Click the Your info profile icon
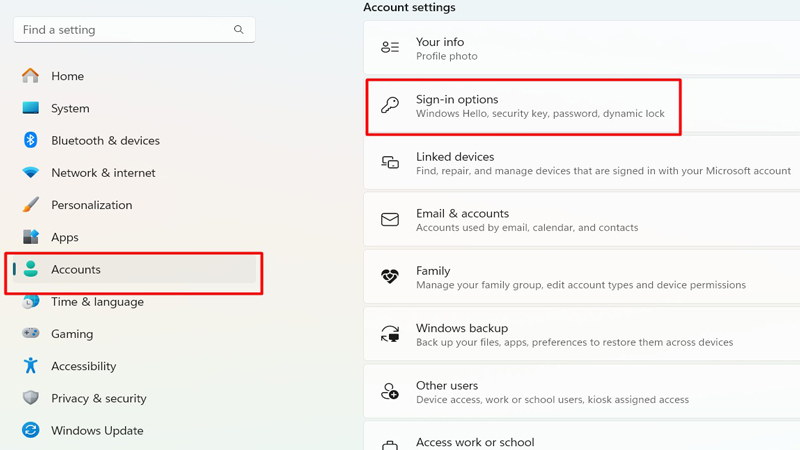Screen dimensions: 800x450 pyautogui.click(x=390, y=47)
